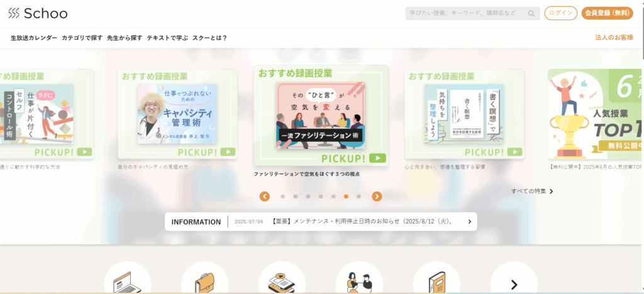Open the 一流ファシリテーション術 banner thumbnail
Image resolution: width=644 pixels, height=294 pixels.
click(x=321, y=115)
